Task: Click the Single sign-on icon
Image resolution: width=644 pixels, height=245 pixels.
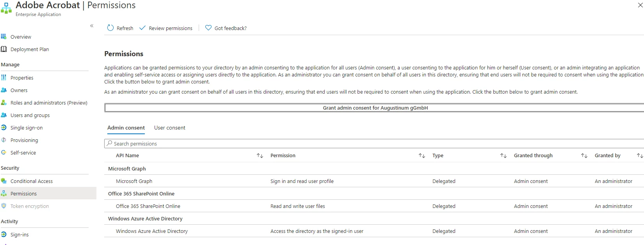Action: 4,128
